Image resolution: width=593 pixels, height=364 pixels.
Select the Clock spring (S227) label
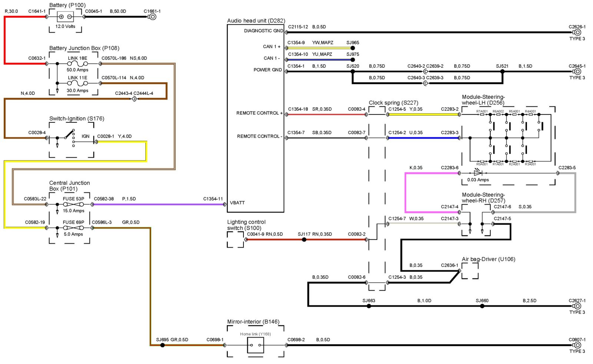pyautogui.click(x=393, y=103)
